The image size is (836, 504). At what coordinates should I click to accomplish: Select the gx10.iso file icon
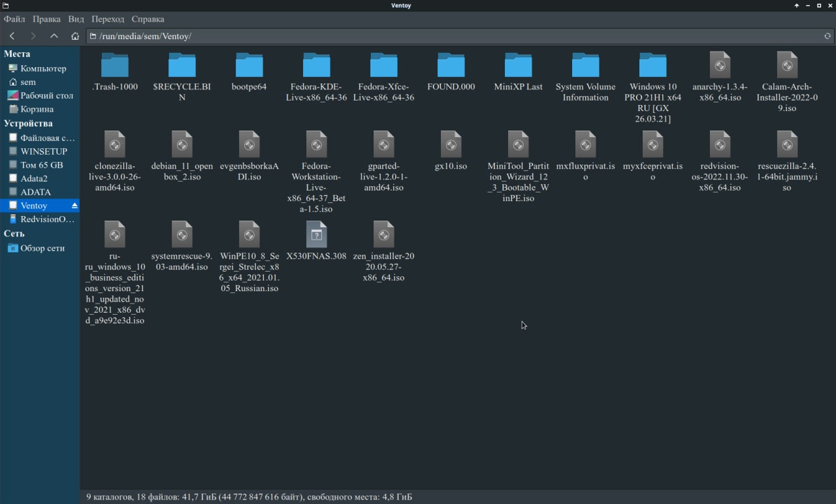click(x=451, y=144)
